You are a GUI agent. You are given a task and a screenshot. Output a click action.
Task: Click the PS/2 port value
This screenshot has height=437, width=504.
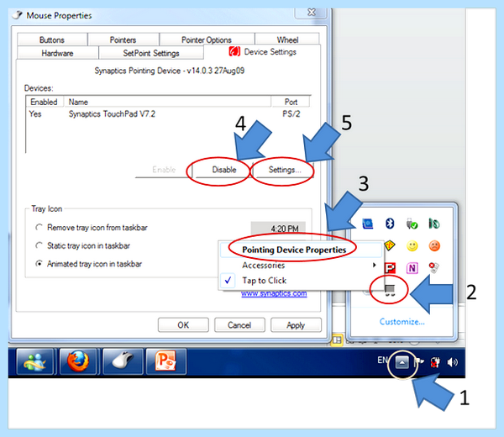(291, 113)
